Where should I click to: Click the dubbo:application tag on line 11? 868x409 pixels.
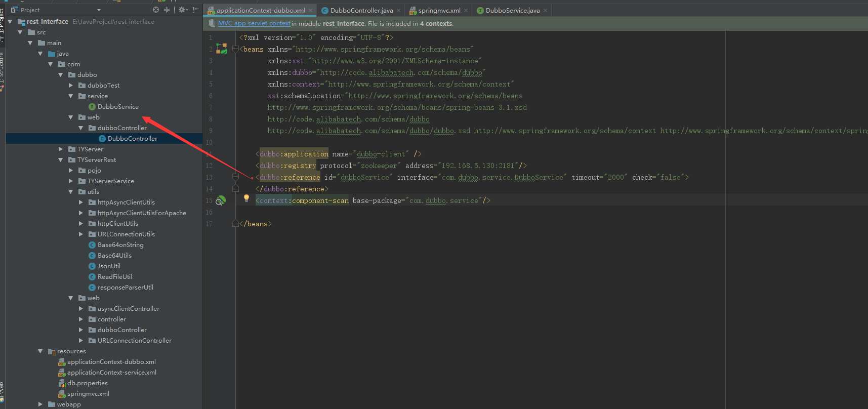(x=294, y=154)
